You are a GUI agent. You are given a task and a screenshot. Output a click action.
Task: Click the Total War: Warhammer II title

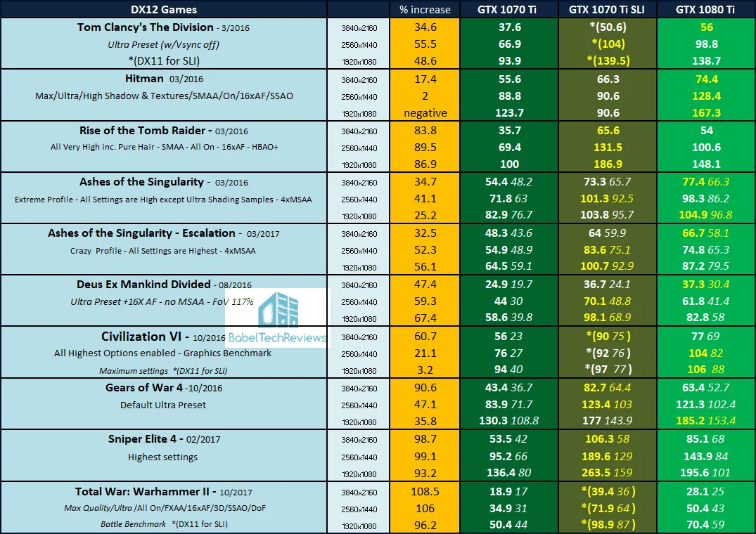click(x=146, y=490)
